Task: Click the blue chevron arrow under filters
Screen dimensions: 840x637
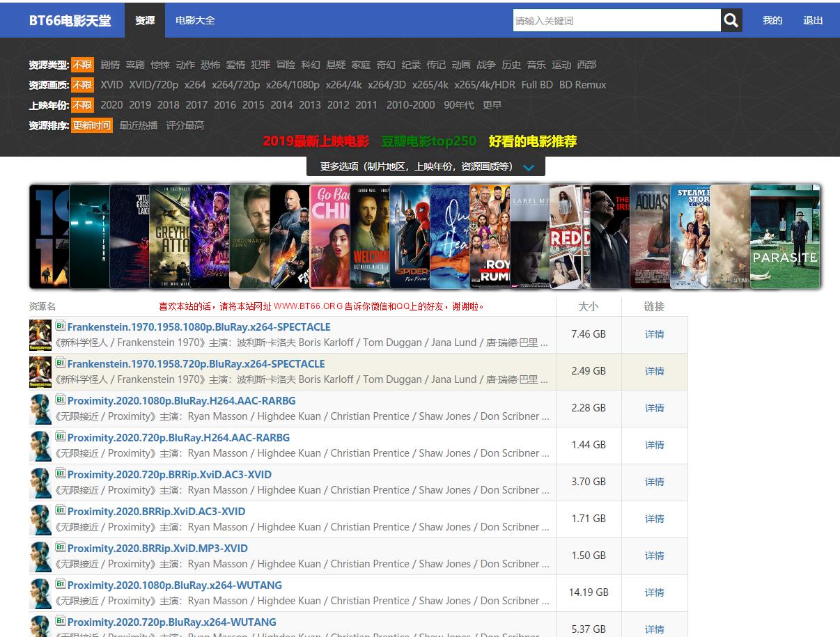Action: [528, 168]
